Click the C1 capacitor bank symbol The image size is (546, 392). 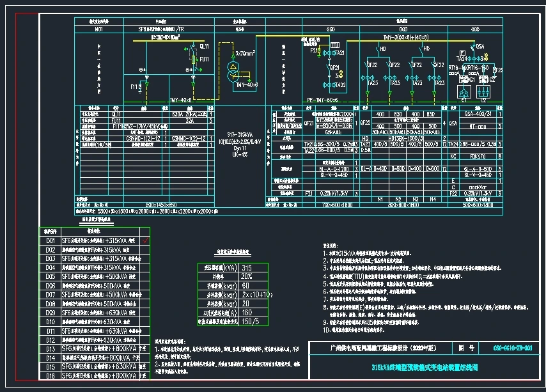coord(464,92)
